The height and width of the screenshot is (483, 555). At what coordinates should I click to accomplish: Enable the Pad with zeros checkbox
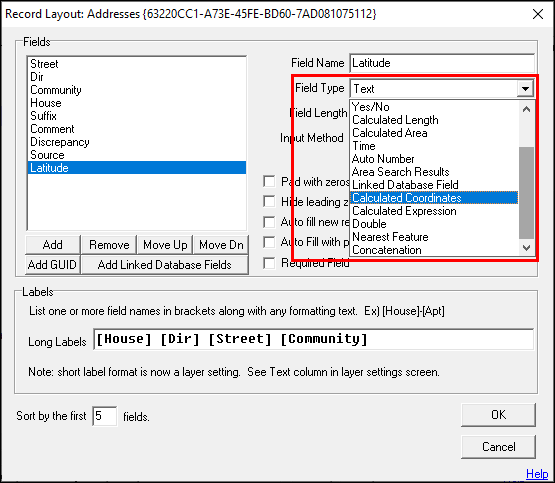coord(269,182)
